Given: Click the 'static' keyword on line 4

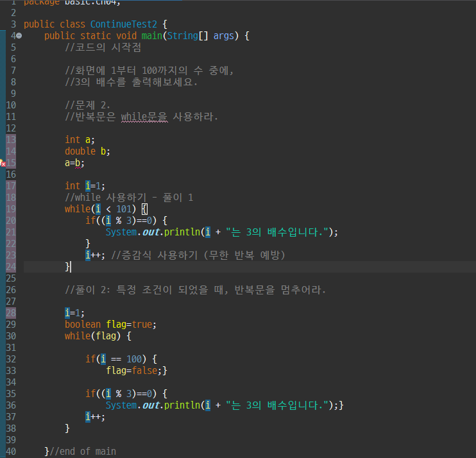Looking at the screenshot, I should pyautogui.click(x=96, y=36).
